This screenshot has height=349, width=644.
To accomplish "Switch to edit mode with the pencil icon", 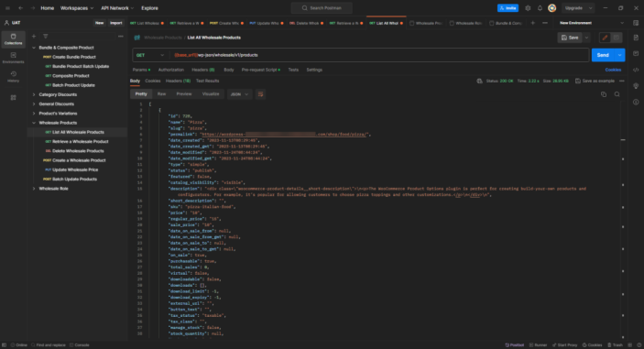I will (x=605, y=38).
